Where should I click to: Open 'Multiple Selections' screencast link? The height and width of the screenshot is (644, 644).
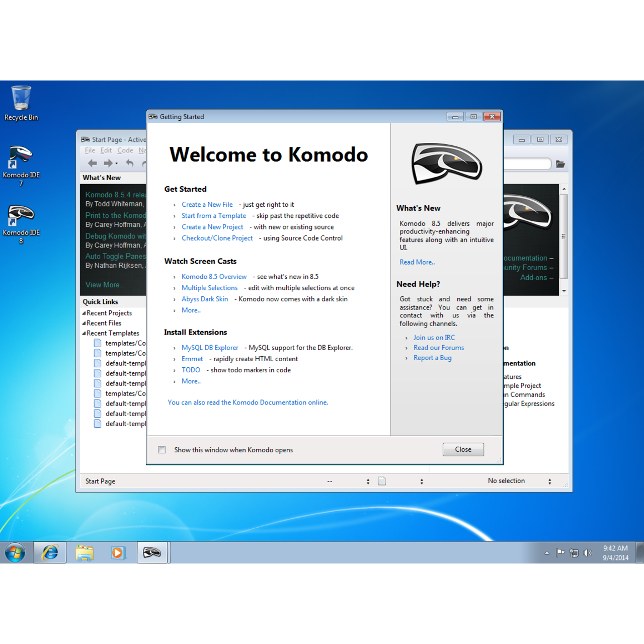coord(210,288)
